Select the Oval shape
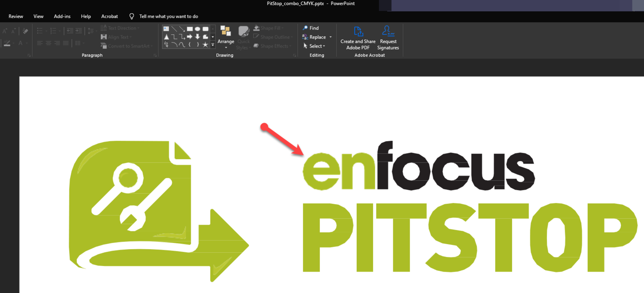Screen dimensions: 644x293 pyautogui.click(x=197, y=29)
